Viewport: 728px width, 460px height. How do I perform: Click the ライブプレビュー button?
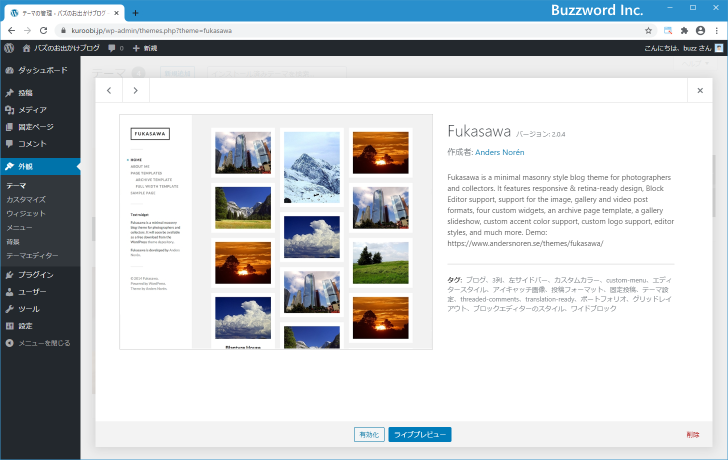[420, 434]
